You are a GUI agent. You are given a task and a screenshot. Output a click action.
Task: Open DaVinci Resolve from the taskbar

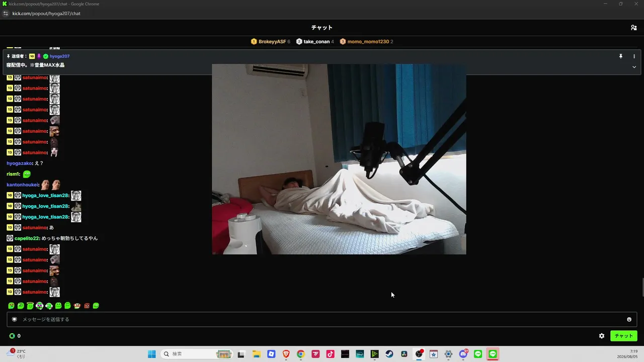pyautogui.click(x=404, y=354)
